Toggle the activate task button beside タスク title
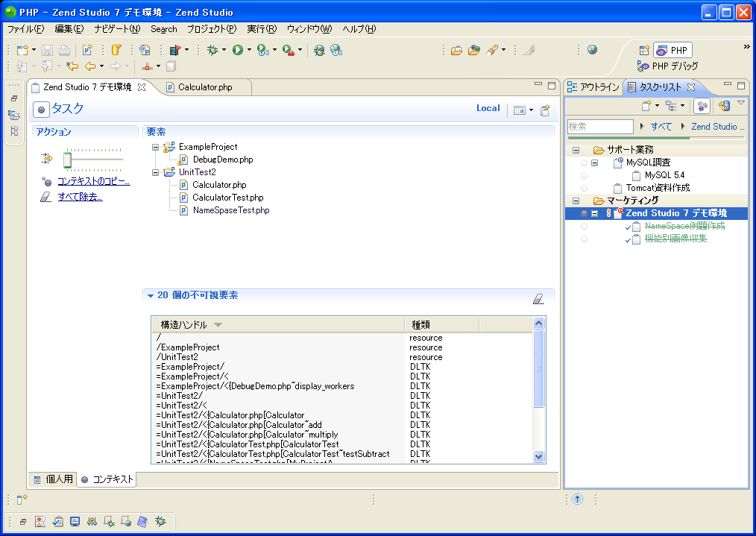Image resolution: width=756 pixels, height=536 pixels. click(x=41, y=110)
